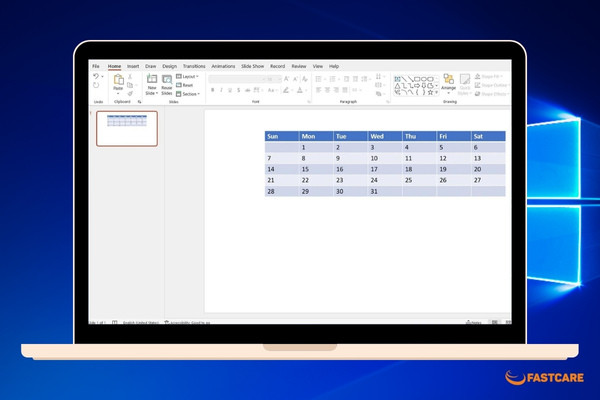Toggle Text Shadow formatting
The image size is (600, 400).
point(238,90)
